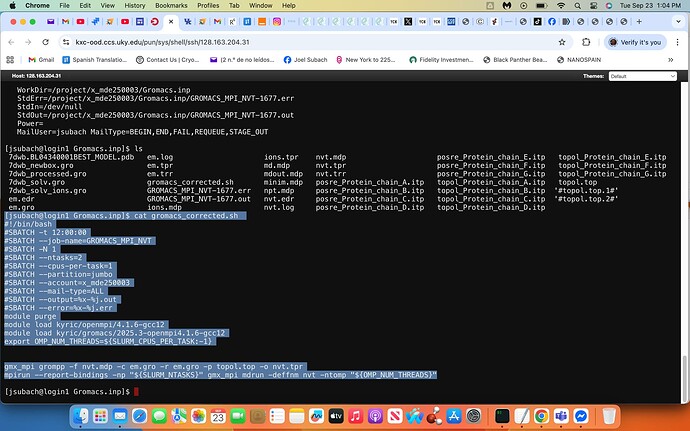
Task: Open the Tab menu
Action: (x=234, y=5)
